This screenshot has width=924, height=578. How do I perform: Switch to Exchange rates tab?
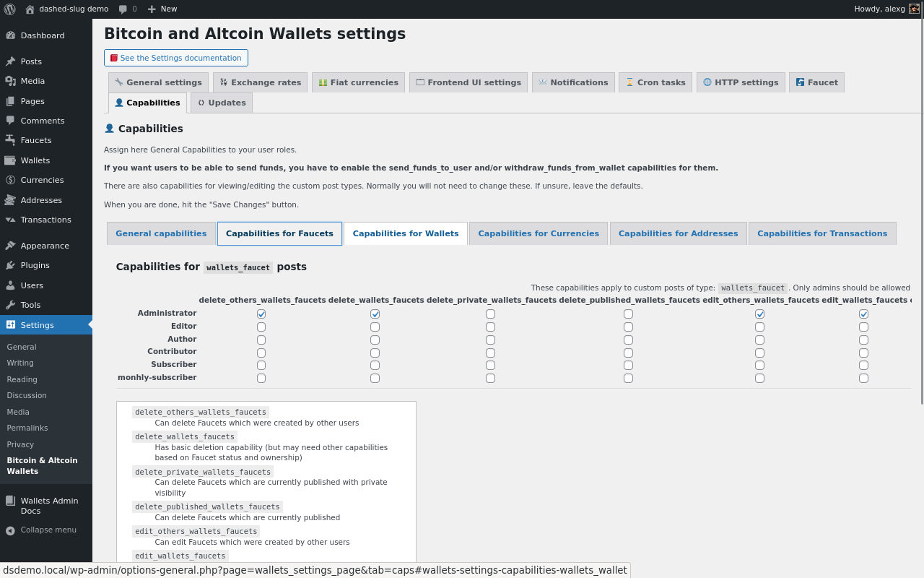click(260, 82)
